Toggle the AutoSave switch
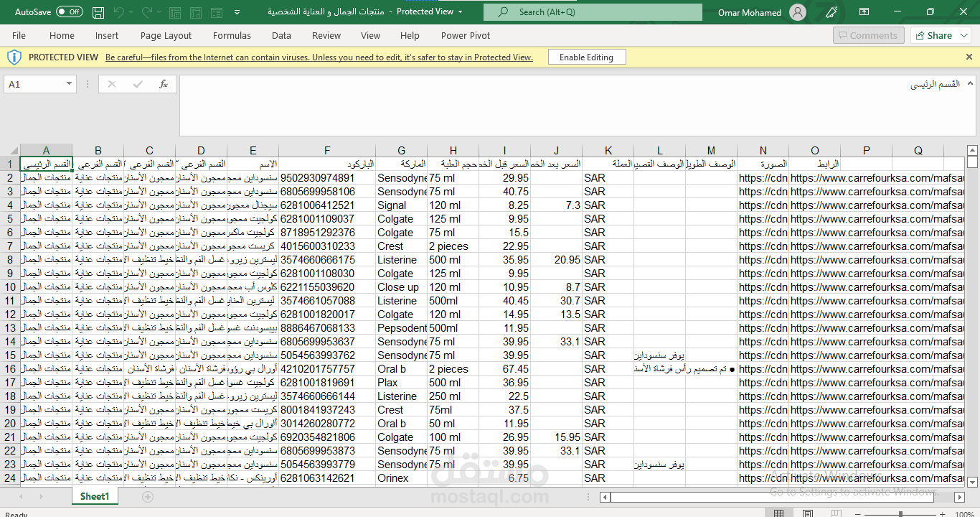980x517 pixels. 69,12
